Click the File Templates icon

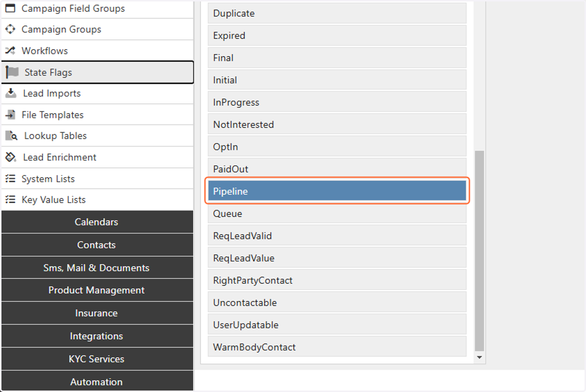click(x=10, y=115)
